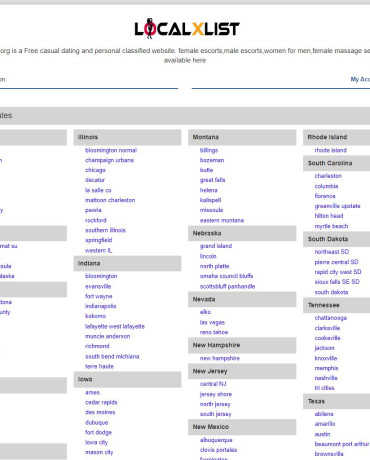Select the new hampshire city link
Image resolution: width=370 pixels, height=460 pixels.
(220, 358)
